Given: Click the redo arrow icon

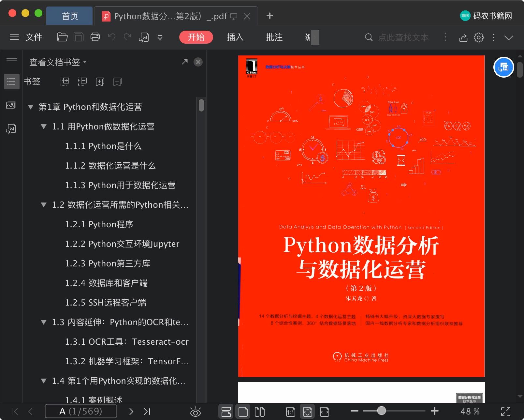Looking at the screenshot, I should [127, 37].
